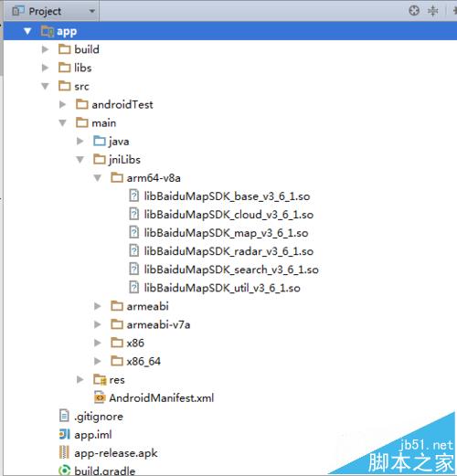
Task: Click the armeabi folder icon
Action: pyautogui.click(x=117, y=306)
